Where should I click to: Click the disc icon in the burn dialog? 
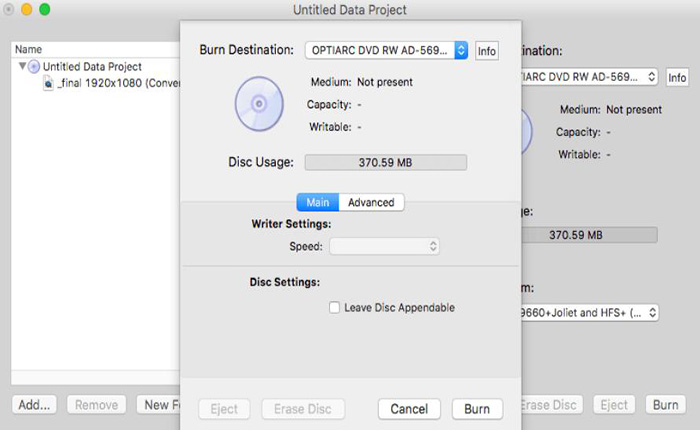(259, 104)
